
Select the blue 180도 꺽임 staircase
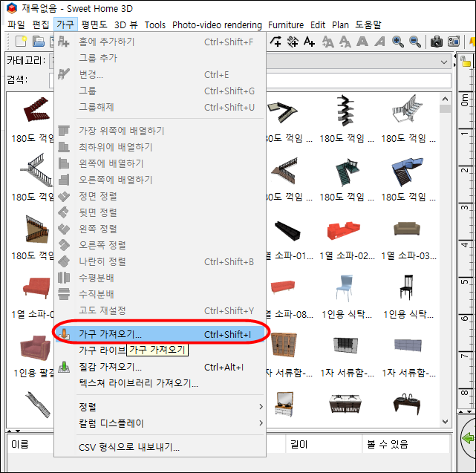(407, 172)
